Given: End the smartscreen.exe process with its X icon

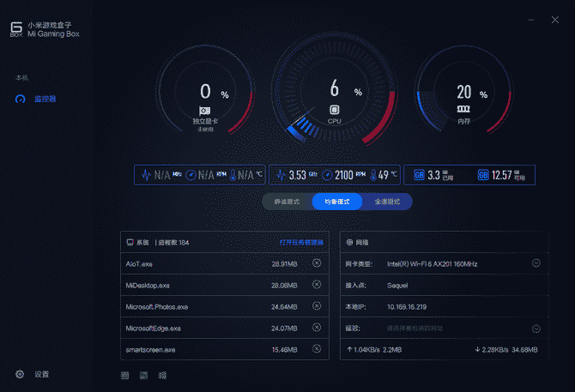Looking at the screenshot, I should tap(317, 349).
